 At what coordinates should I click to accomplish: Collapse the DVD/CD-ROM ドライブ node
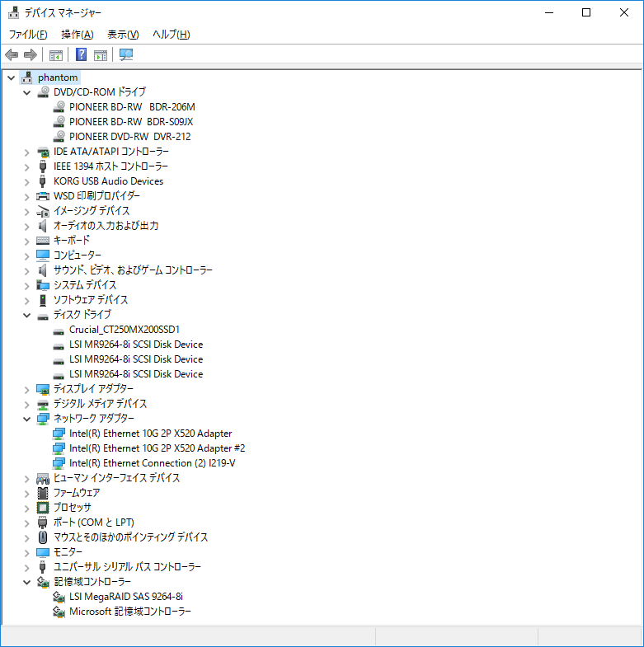(x=27, y=92)
